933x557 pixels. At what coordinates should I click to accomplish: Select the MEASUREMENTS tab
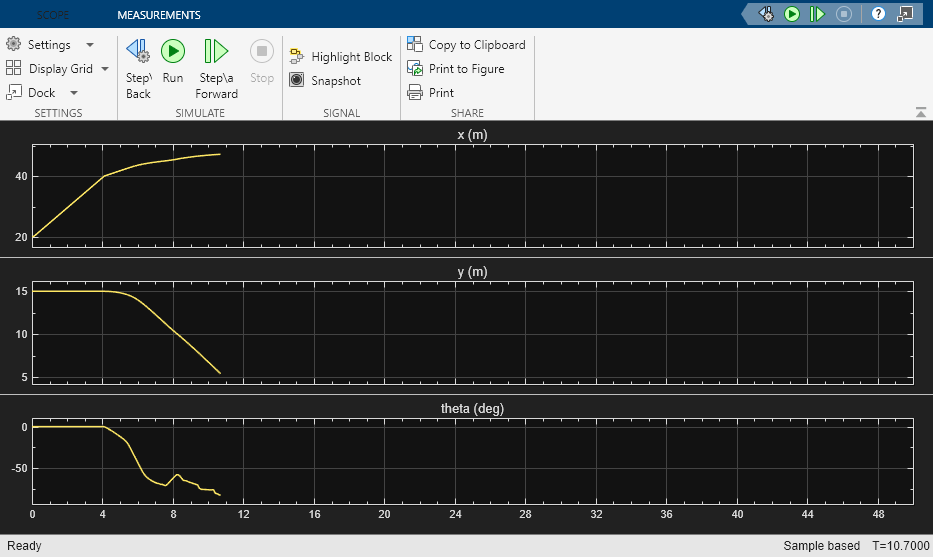(x=159, y=15)
